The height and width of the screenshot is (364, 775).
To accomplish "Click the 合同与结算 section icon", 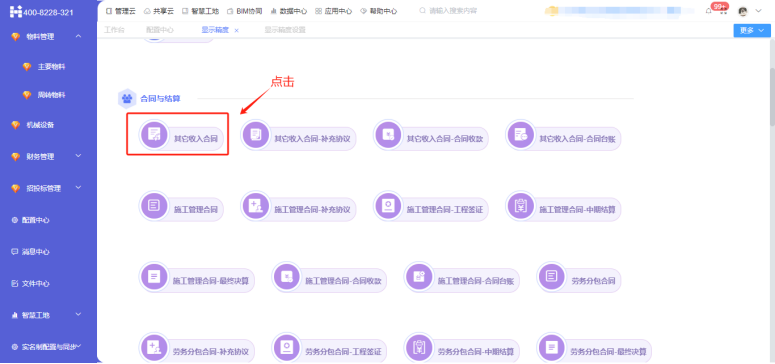I will pyautogui.click(x=127, y=98).
